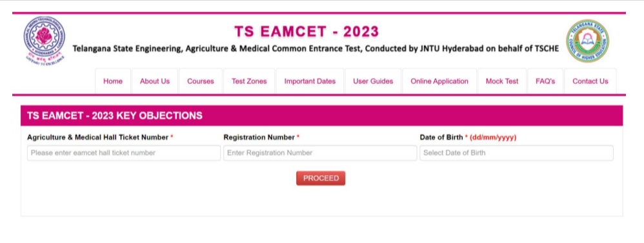Focus the hall ticket number input field
This screenshot has width=644, height=243.
click(124, 153)
